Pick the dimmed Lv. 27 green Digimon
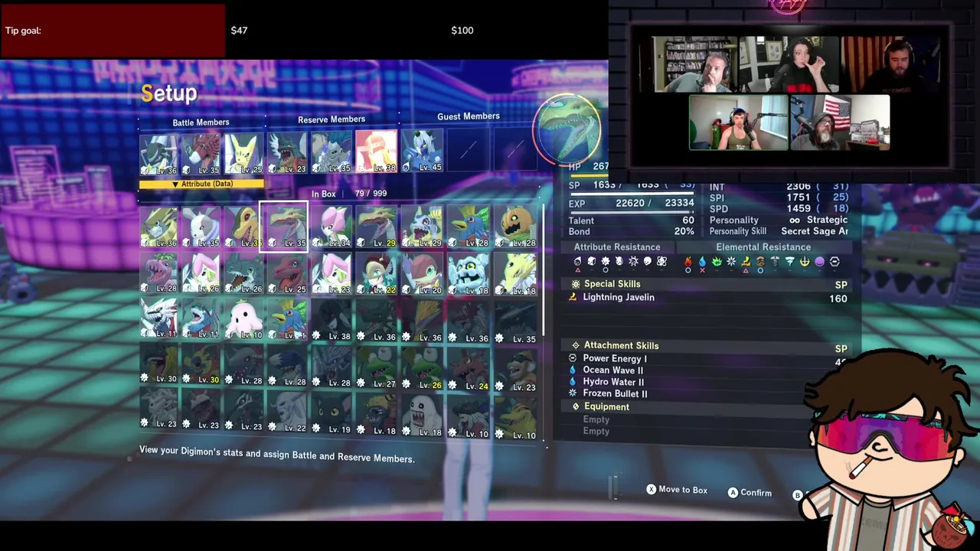The image size is (980, 551). [x=377, y=368]
